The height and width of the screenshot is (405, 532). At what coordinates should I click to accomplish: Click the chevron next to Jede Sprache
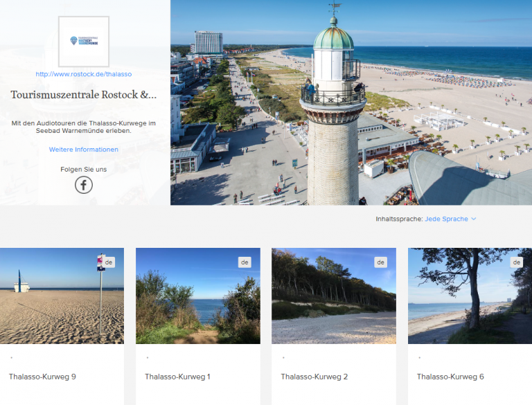[474, 219]
